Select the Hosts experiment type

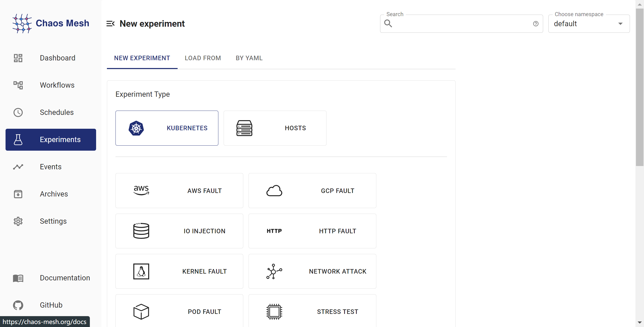coord(275,128)
